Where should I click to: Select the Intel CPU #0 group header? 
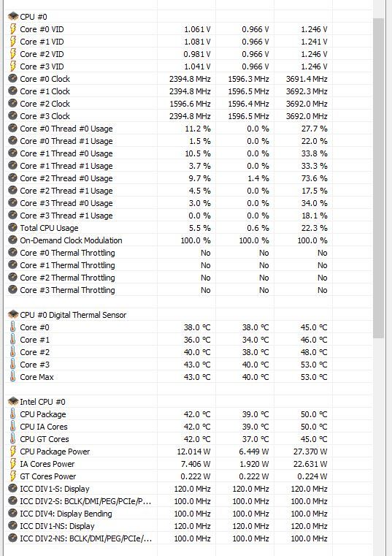[188, 401]
